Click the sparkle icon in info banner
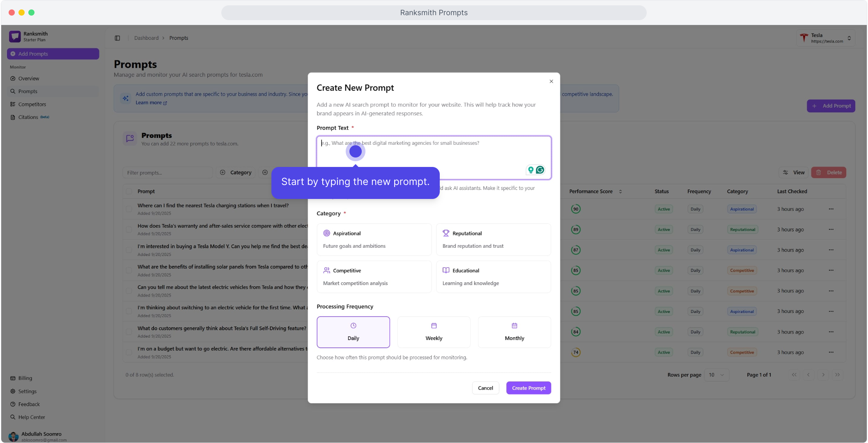Image resolution: width=868 pixels, height=443 pixels. tap(126, 98)
